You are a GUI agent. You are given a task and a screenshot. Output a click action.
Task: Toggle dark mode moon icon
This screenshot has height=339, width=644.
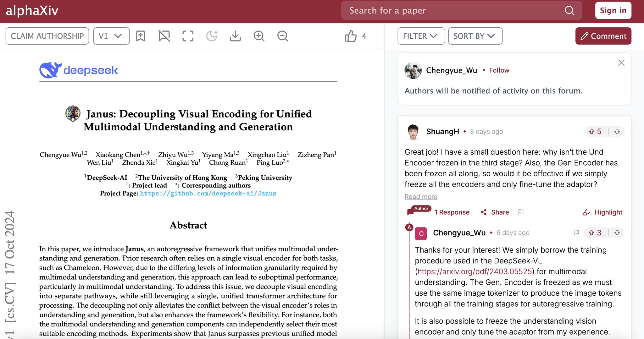212,36
